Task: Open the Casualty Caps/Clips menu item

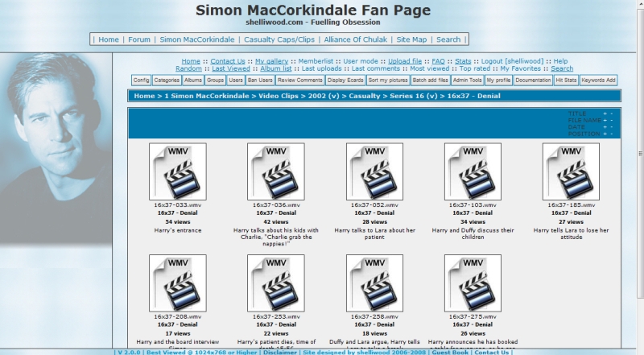Action: pyautogui.click(x=267, y=39)
